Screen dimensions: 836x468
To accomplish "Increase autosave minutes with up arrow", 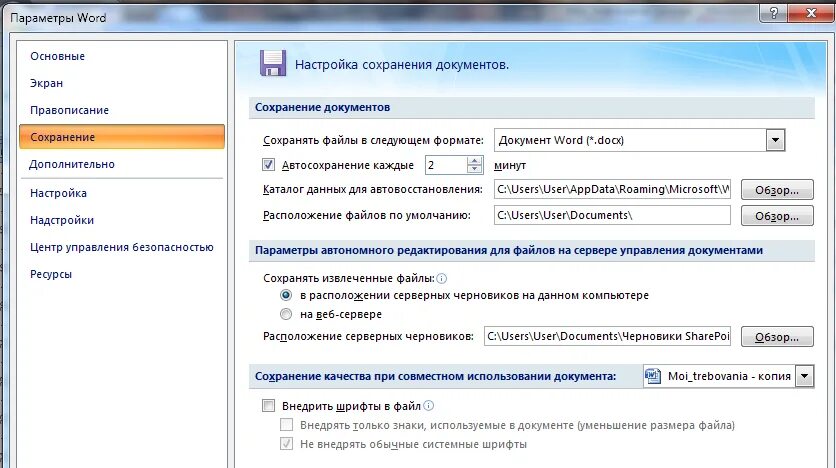I will pos(474,160).
